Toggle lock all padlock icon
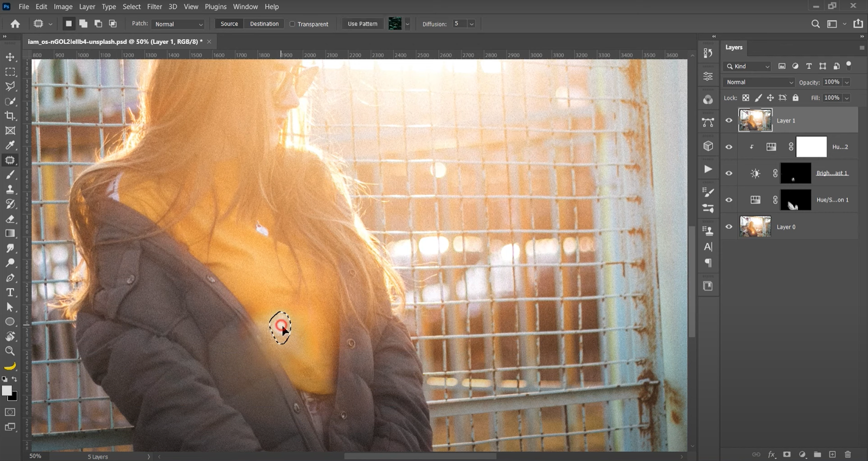 tap(795, 98)
